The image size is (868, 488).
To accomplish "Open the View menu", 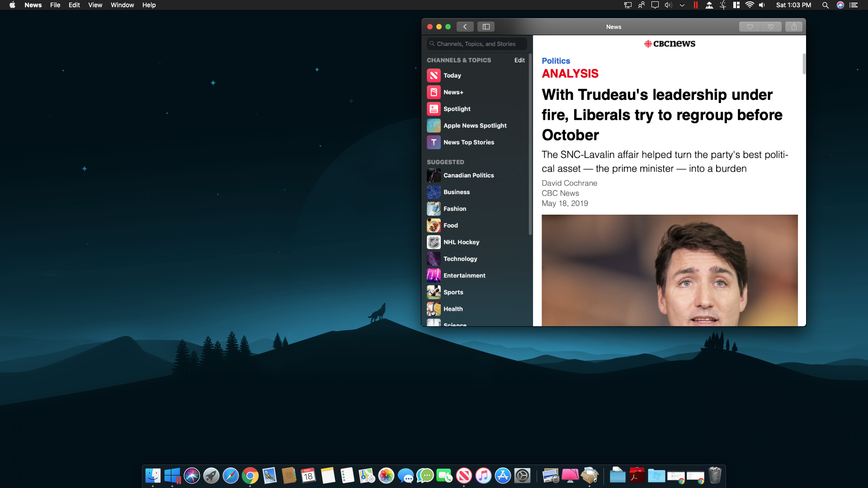I will (x=95, y=5).
